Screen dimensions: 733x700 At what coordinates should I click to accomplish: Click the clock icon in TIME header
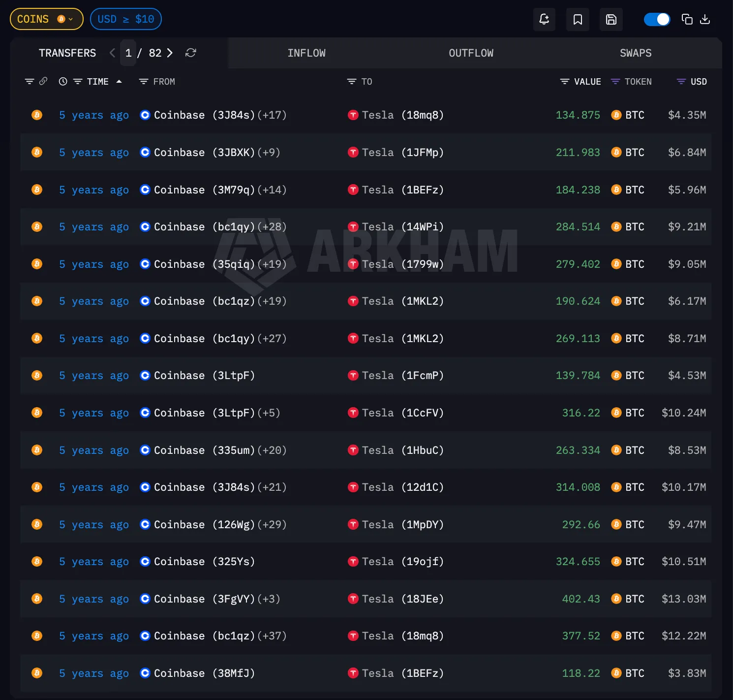(x=63, y=81)
